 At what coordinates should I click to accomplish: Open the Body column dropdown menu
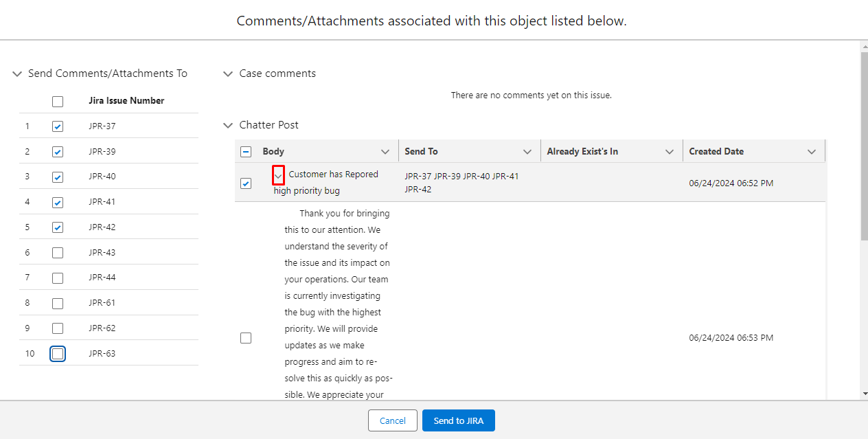385,152
